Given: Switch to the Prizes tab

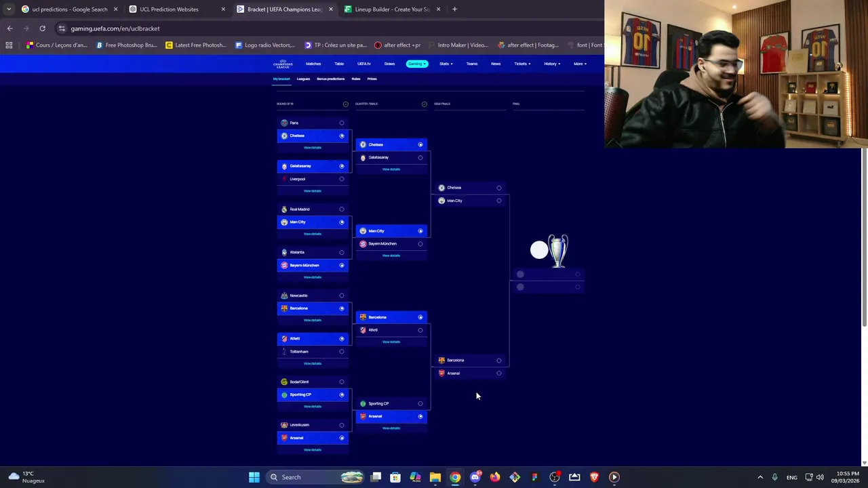Looking at the screenshot, I should (x=372, y=79).
